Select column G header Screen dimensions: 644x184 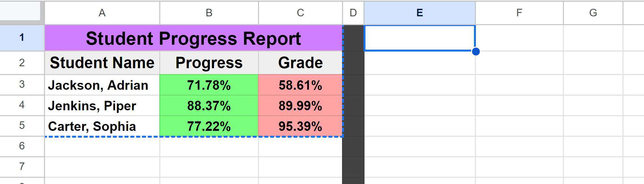tap(593, 13)
